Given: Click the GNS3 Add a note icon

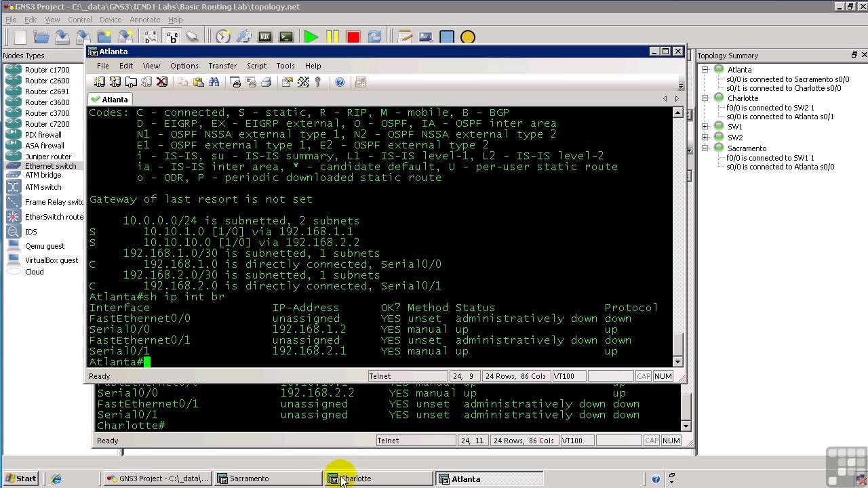Looking at the screenshot, I should point(405,37).
